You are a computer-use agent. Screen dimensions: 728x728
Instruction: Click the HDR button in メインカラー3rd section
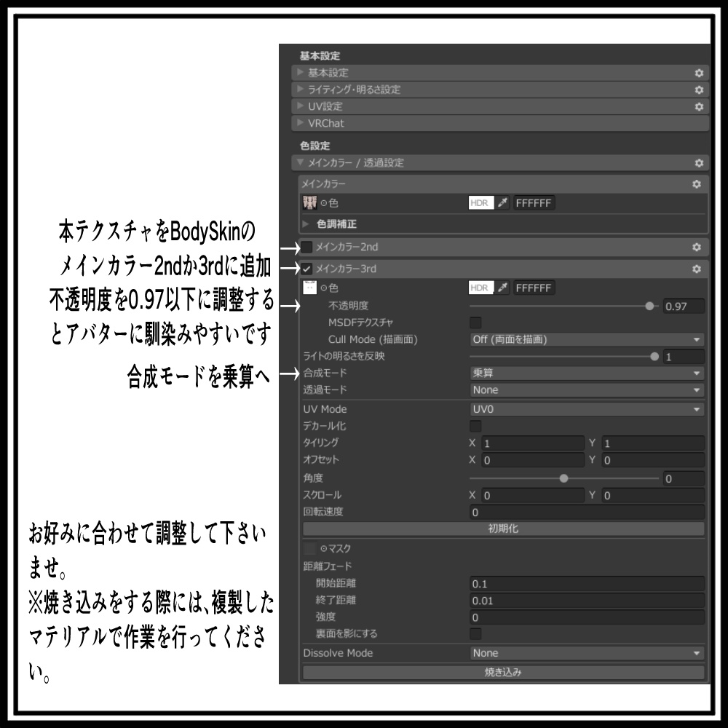click(480, 288)
